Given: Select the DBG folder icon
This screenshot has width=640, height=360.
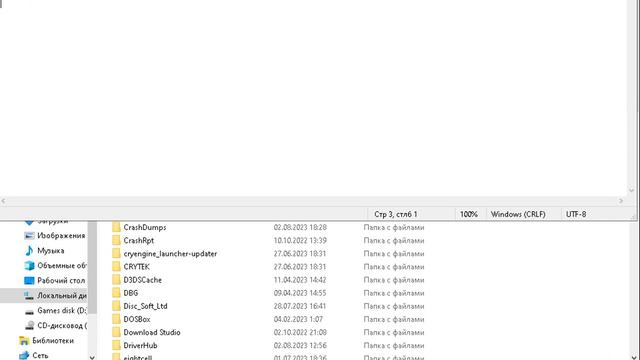Looking at the screenshot, I should click(x=116, y=293).
